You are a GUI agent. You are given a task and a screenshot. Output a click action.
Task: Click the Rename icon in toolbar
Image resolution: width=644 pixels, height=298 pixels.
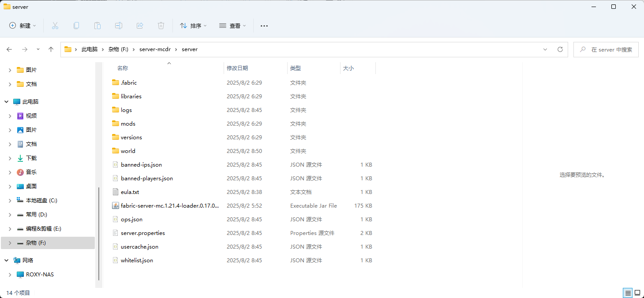point(119,26)
